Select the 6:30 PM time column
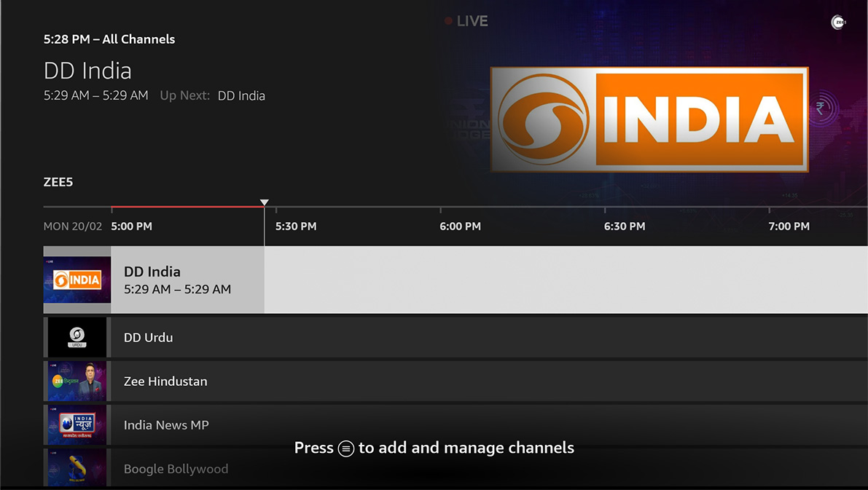The height and width of the screenshot is (490, 868). coord(625,226)
